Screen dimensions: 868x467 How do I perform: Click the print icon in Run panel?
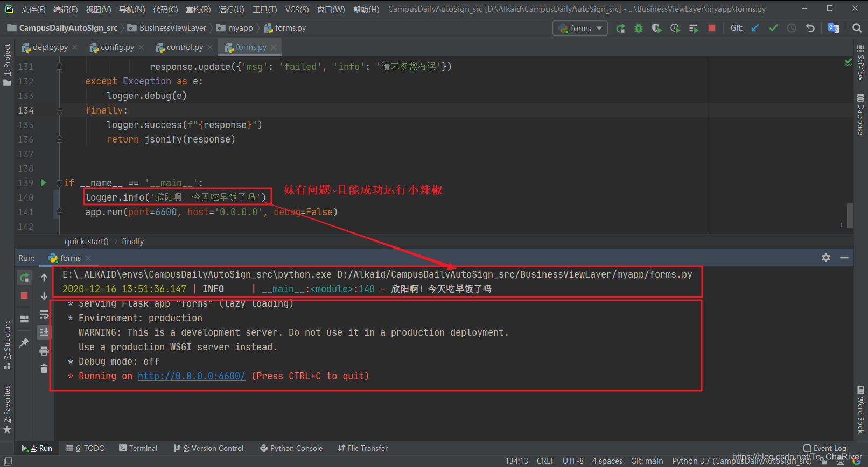click(44, 351)
